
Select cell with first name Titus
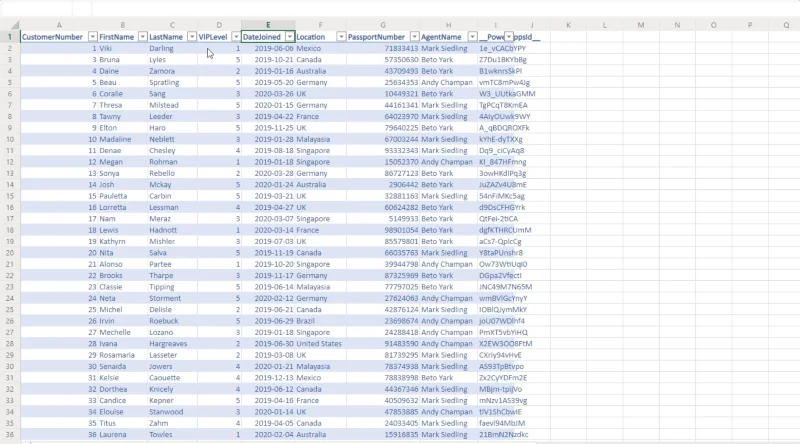point(122,423)
